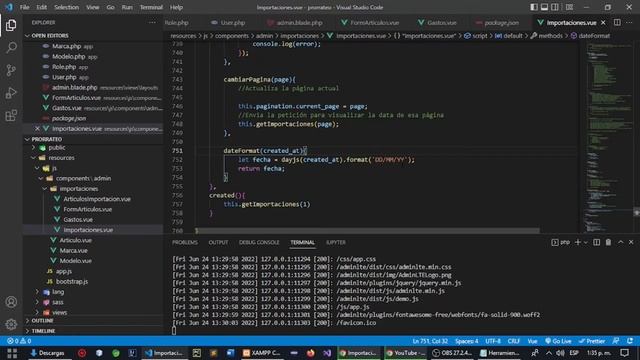Go to line via Ln 751, Col 32
Image resolution: width=640 pixels, height=360 pixels.
click(x=430, y=341)
